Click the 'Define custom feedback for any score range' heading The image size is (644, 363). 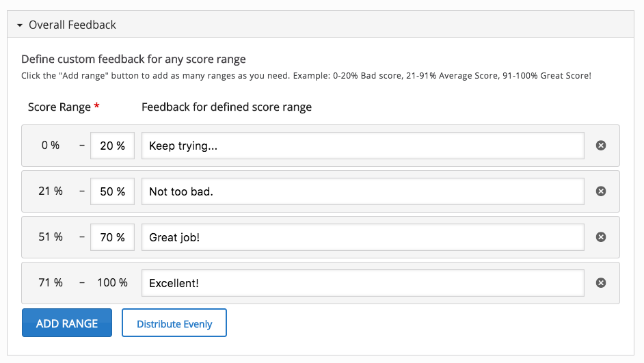point(133,59)
